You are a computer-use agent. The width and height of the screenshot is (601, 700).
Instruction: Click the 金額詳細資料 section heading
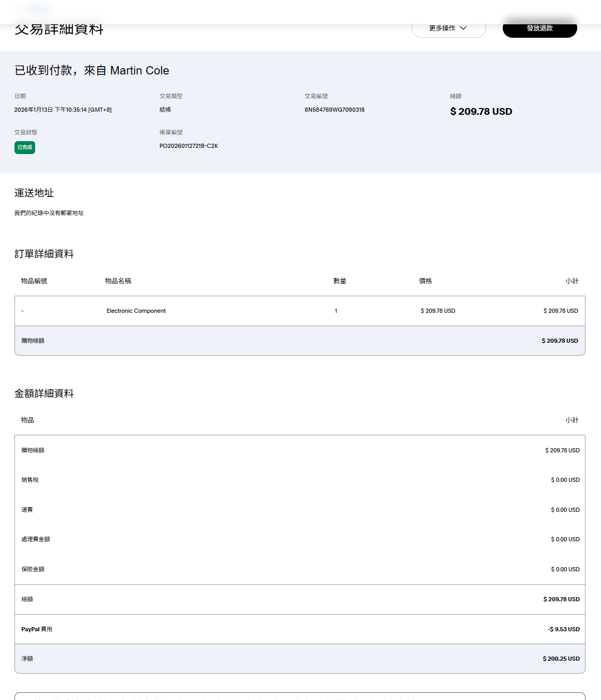(44, 393)
